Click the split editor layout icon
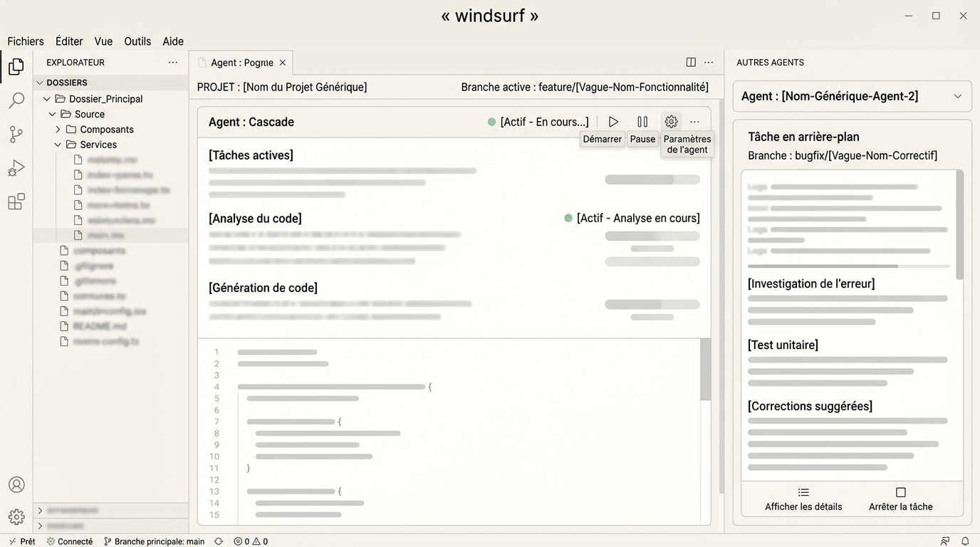The width and height of the screenshot is (980, 547). coord(691,63)
